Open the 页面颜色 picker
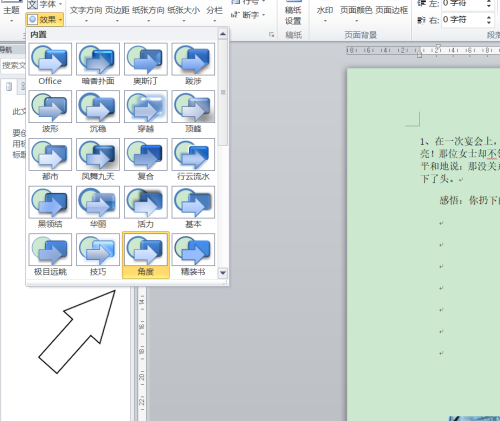Viewport: 500px width, 421px height. pyautogui.click(x=356, y=13)
